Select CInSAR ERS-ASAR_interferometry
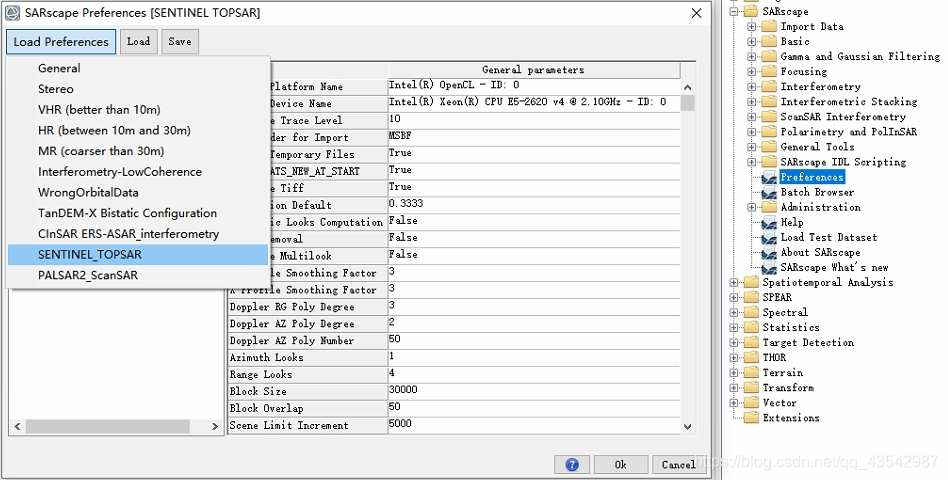 click(138, 234)
